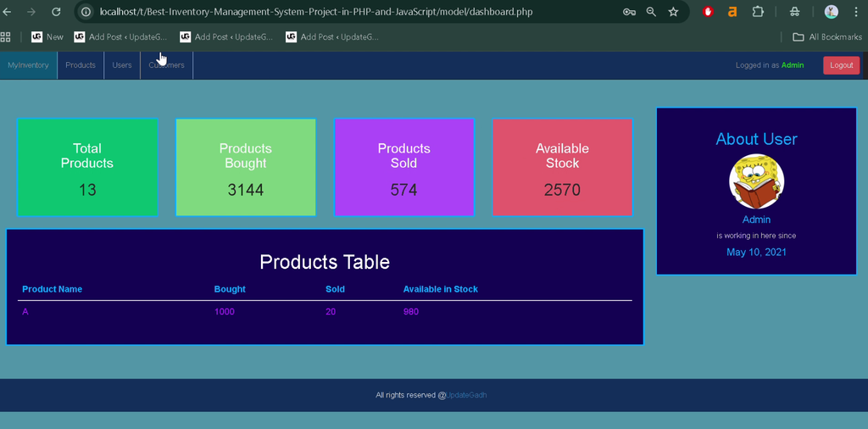Click the 'About User' heading
The image size is (868, 429).
click(756, 139)
